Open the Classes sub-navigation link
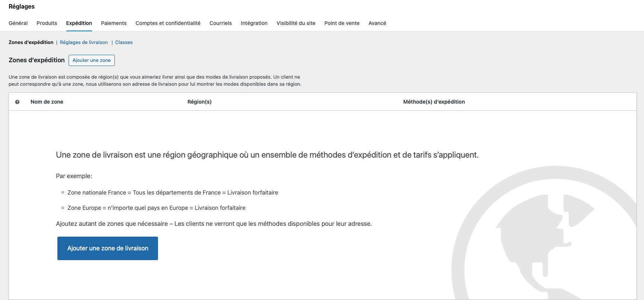The height and width of the screenshot is (300, 644). point(124,42)
